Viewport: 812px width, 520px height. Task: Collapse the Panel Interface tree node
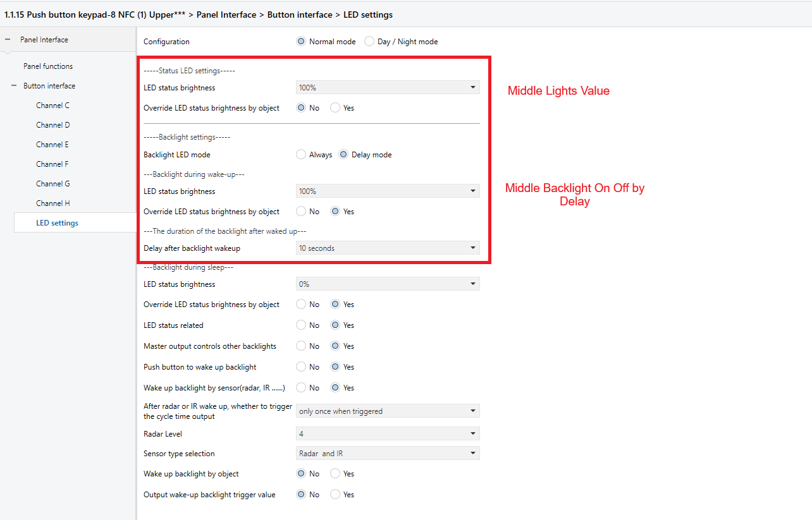(x=8, y=40)
